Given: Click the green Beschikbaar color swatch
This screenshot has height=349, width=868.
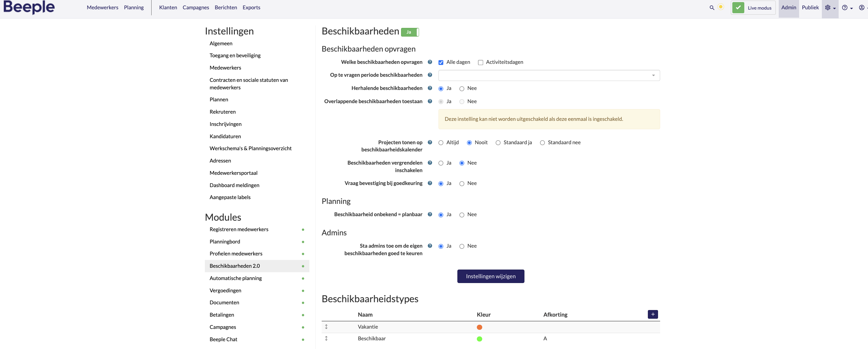Looking at the screenshot, I should point(480,339).
